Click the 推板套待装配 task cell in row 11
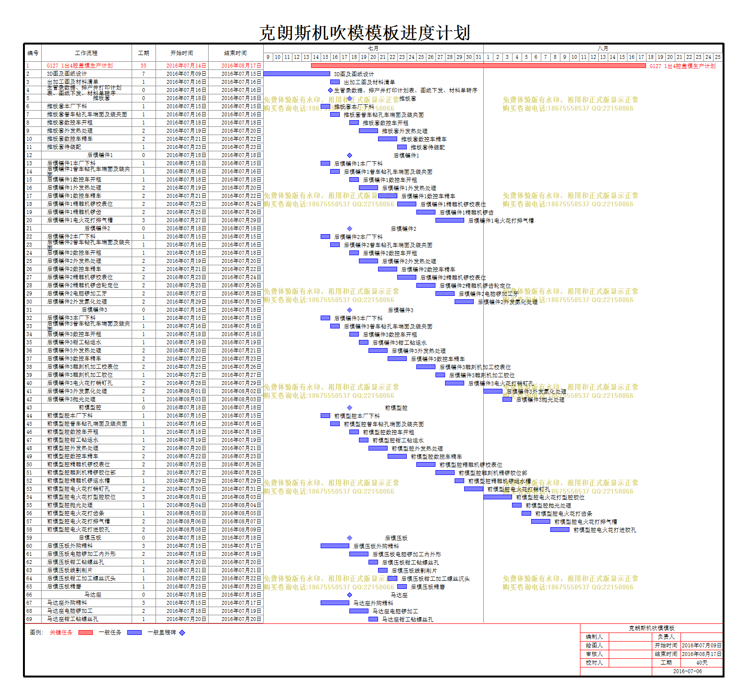 tap(86, 147)
